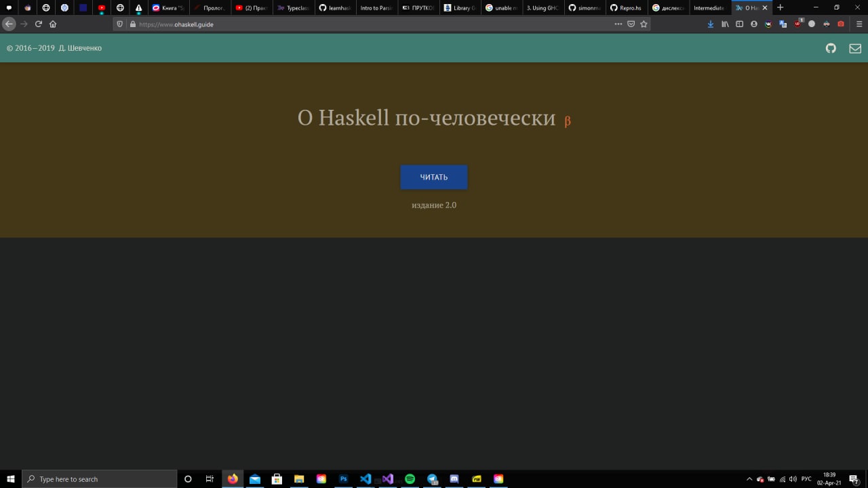Go back with the browser back arrow
The height and width of the screenshot is (488, 868).
(x=9, y=24)
